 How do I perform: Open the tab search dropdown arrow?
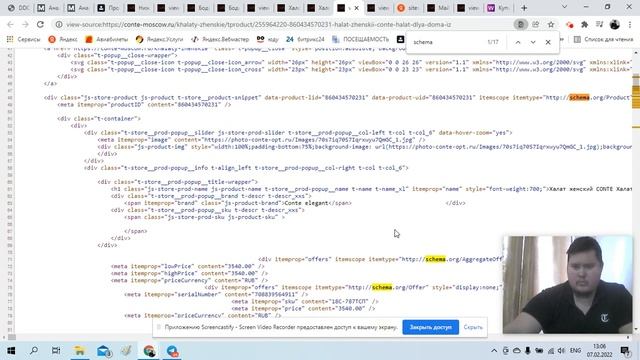[564, 7]
